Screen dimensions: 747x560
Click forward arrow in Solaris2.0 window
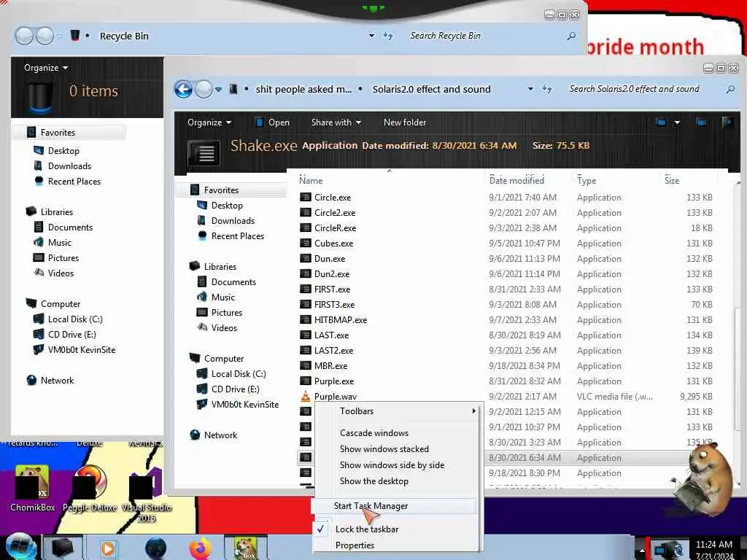204,89
